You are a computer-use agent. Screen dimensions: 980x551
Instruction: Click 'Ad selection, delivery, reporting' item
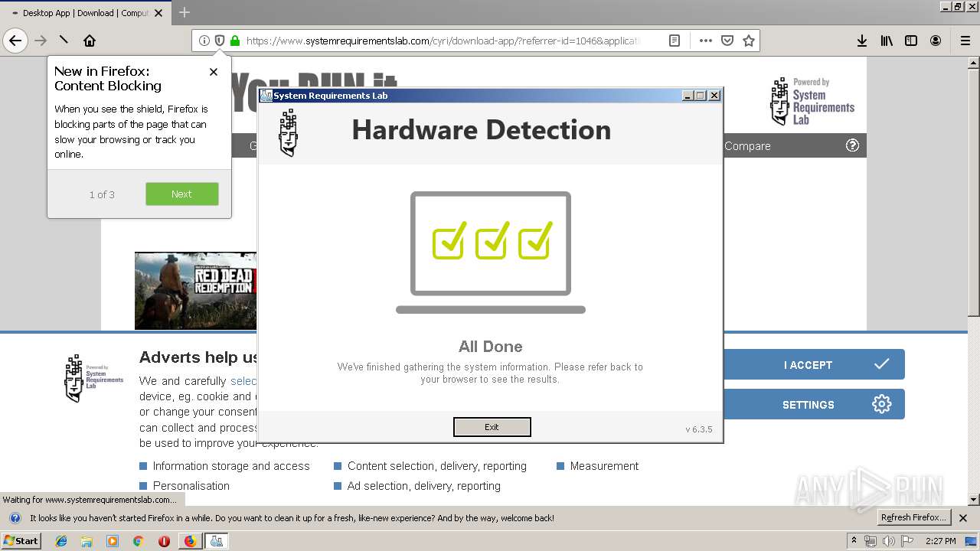[x=423, y=485]
